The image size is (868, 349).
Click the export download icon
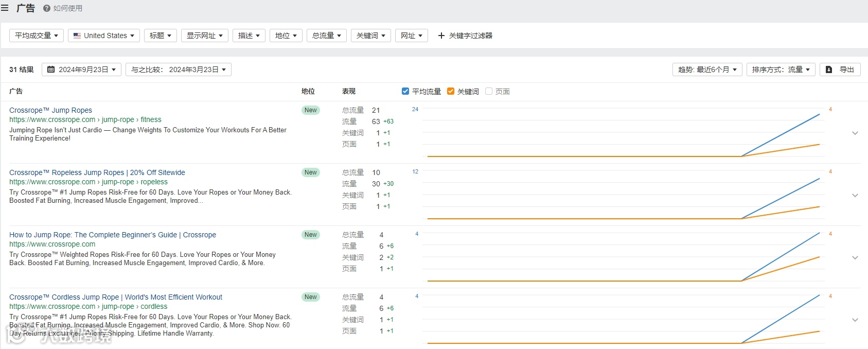point(829,69)
